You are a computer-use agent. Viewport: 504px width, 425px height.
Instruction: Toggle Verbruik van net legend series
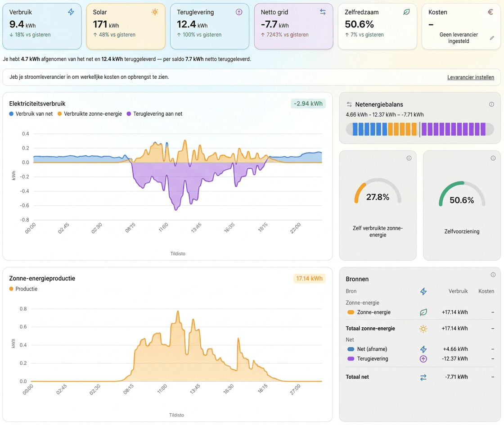31,114
